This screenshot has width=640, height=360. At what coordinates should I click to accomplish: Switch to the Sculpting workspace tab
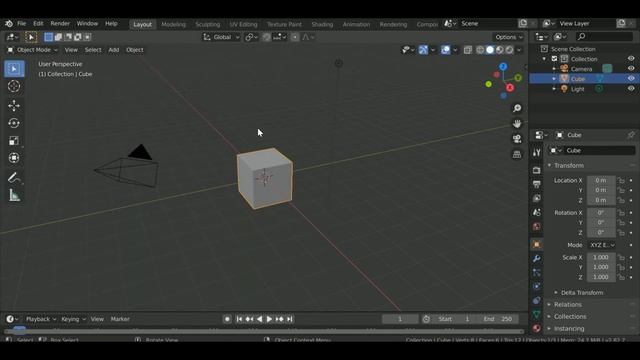coord(207,24)
